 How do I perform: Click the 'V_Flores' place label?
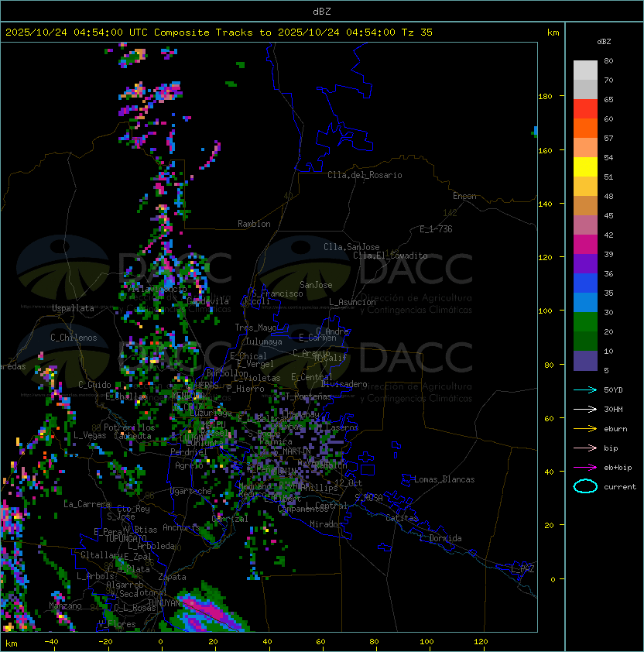coord(117,624)
